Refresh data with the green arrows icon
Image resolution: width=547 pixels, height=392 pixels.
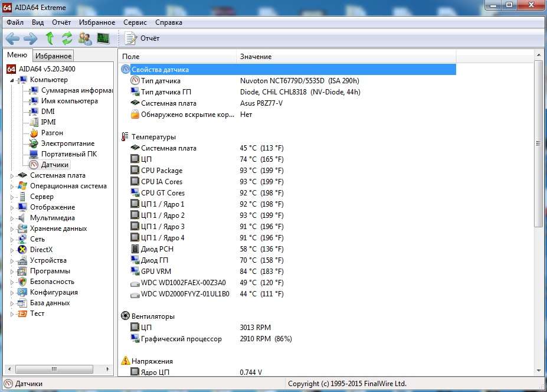click(67, 38)
